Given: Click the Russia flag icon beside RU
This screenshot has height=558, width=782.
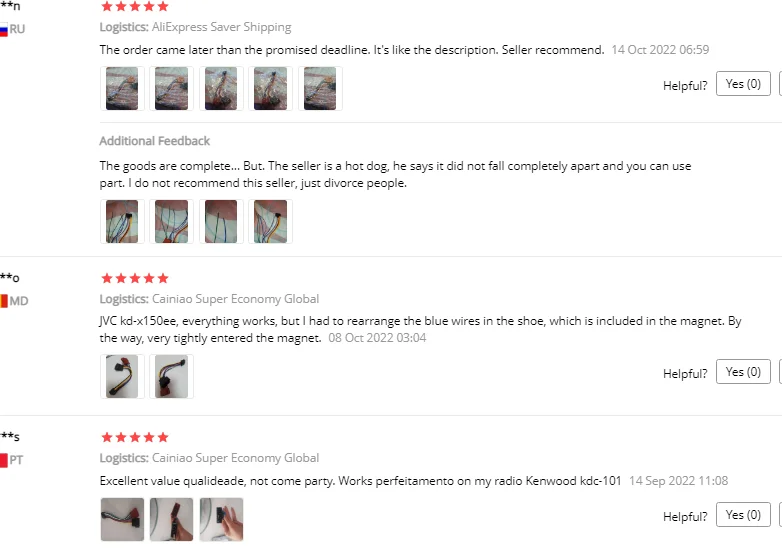Looking at the screenshot, I should coord(4,30).
